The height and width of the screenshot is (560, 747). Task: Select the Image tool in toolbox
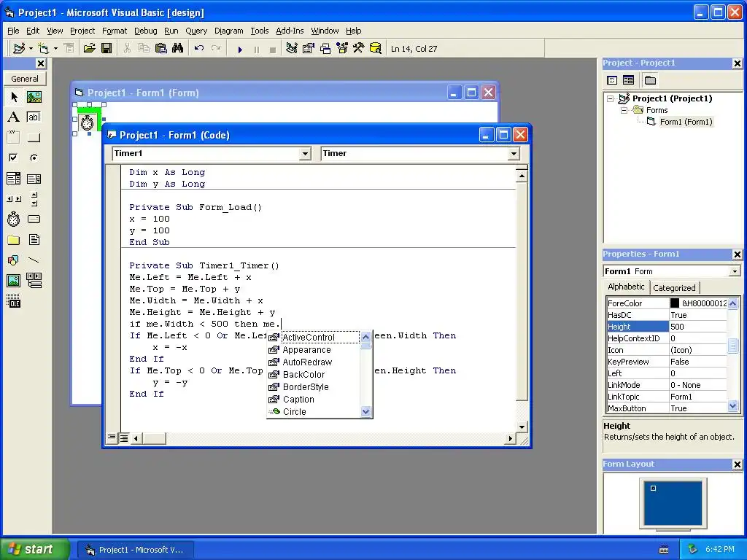[x=14, y=281]
